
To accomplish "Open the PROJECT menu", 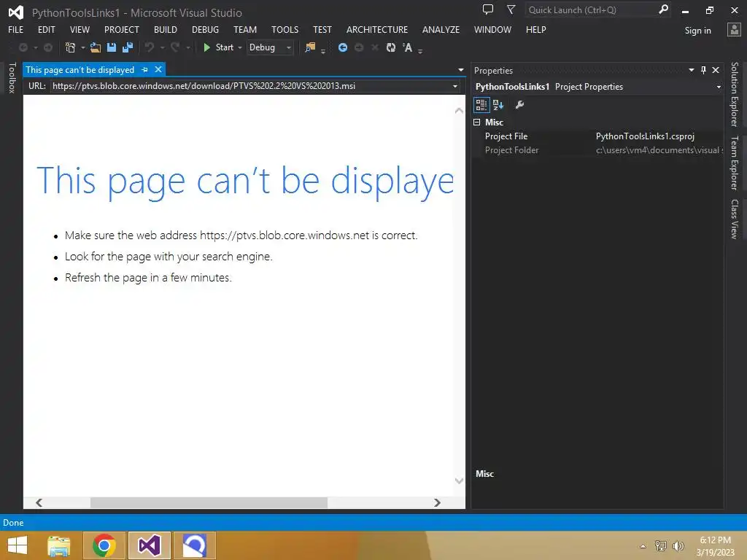I will (122, 29).
